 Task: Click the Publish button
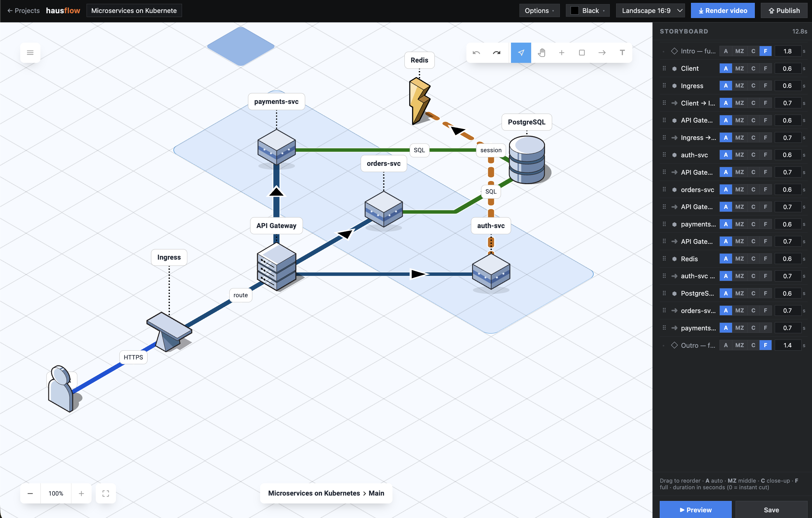coord(784,10)
